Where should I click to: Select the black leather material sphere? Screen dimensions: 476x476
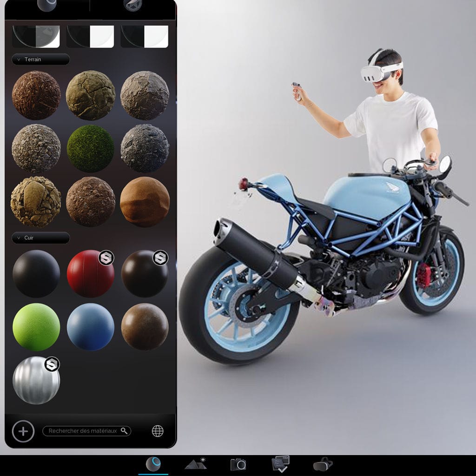click(36, 274)
